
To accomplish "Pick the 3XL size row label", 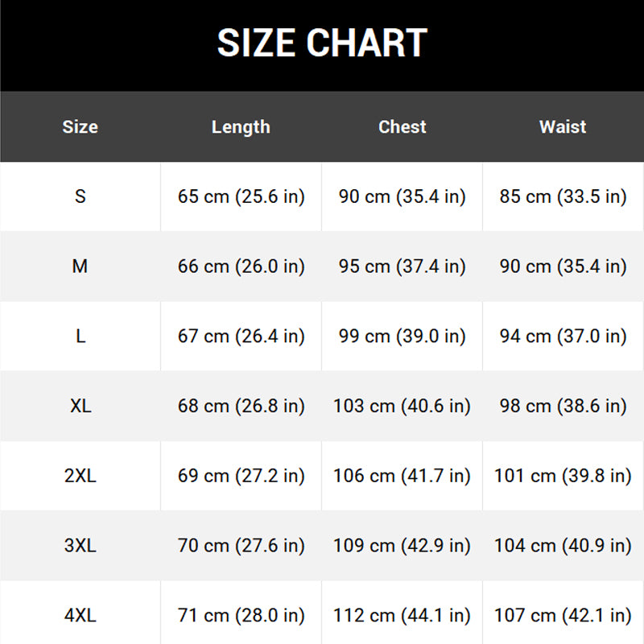I will pos(80,546).
